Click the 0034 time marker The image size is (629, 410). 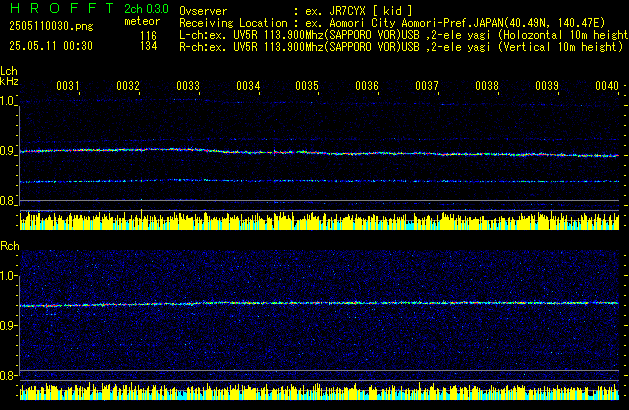click(x=248, y=86)
